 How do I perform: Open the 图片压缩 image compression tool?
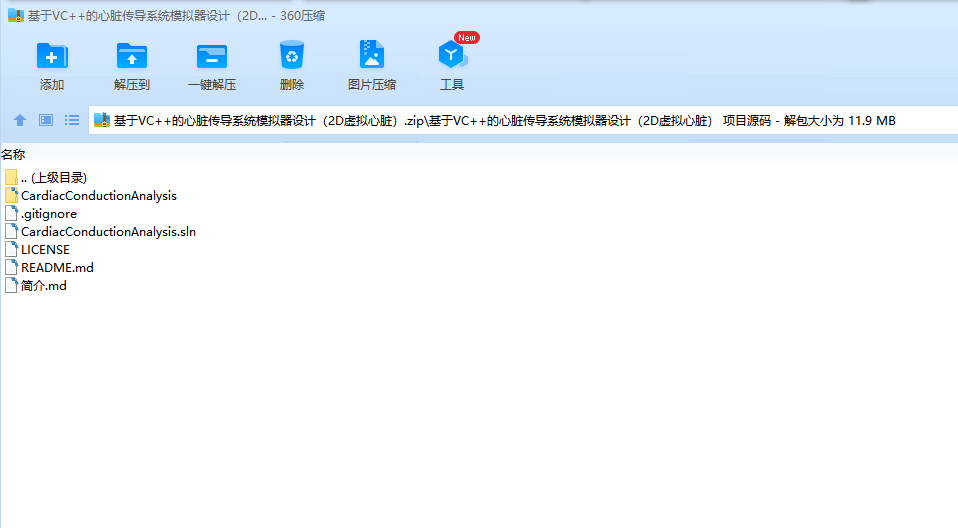[x=371, y=54]
